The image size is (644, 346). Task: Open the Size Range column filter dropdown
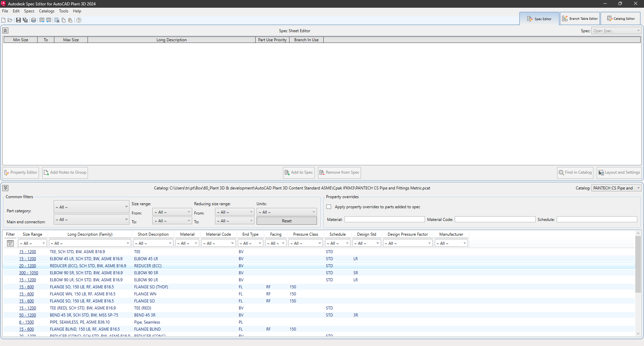(33, 243)
